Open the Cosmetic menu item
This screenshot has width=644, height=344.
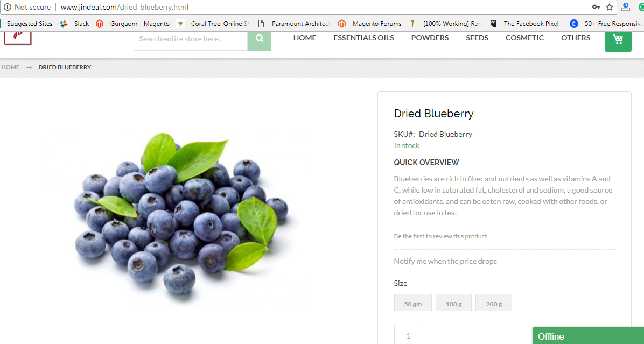click(x=524, y=38)
